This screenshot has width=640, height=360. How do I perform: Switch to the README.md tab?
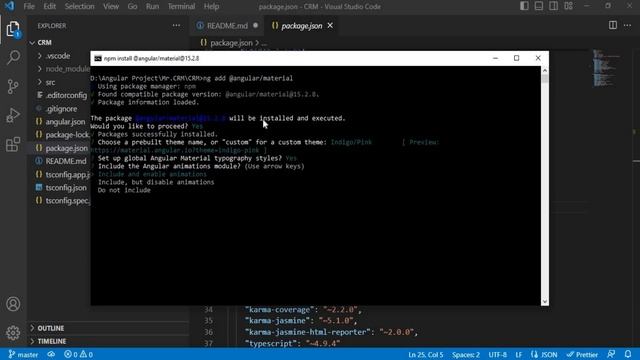227,25
